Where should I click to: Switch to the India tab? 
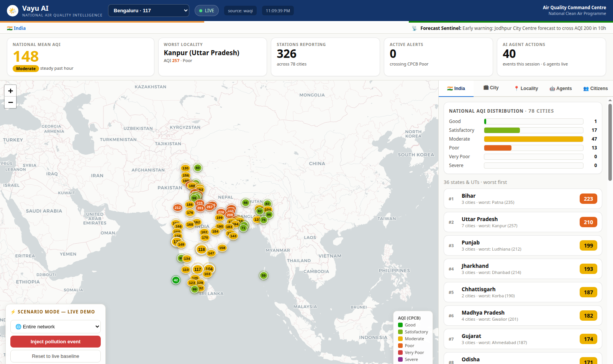(456, 89)
